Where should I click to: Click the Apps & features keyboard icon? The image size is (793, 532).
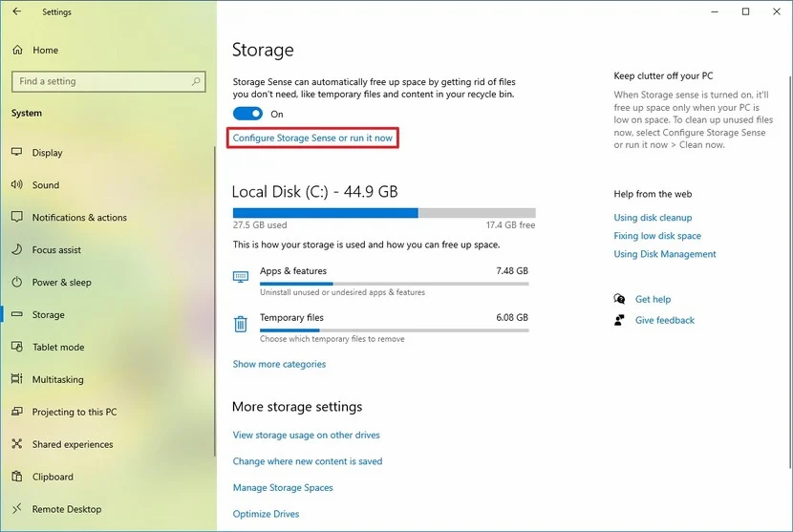(x=241, y=277)
